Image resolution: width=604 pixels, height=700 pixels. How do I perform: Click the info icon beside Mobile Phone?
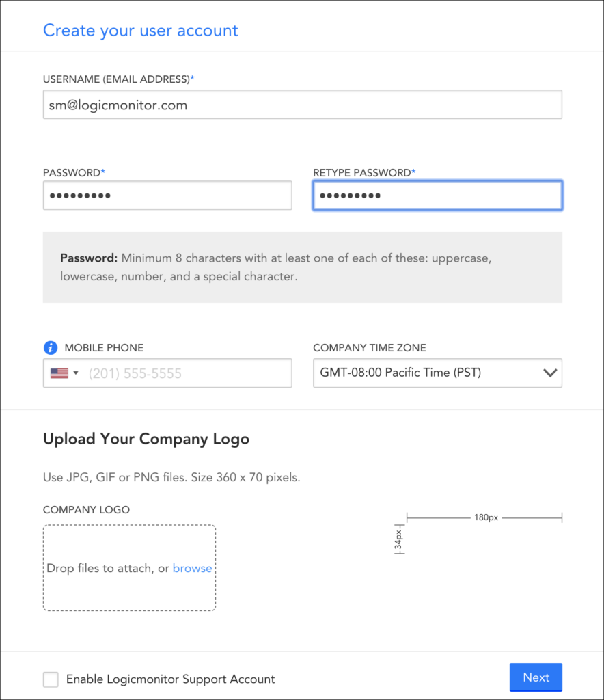[50, 347]
